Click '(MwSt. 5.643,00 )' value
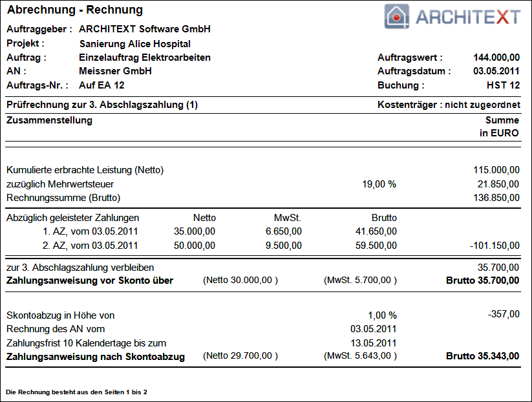 (x=360, y=355)
